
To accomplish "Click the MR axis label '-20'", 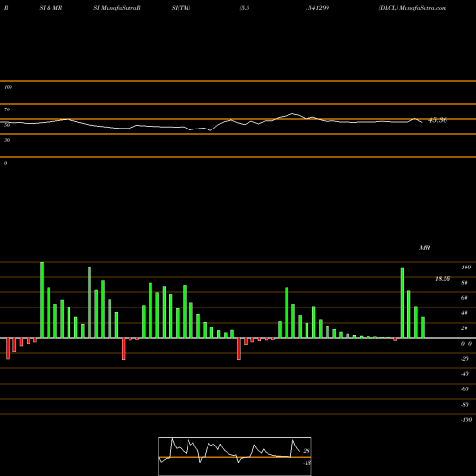I will pyautogui.click(x=465, y=359).
